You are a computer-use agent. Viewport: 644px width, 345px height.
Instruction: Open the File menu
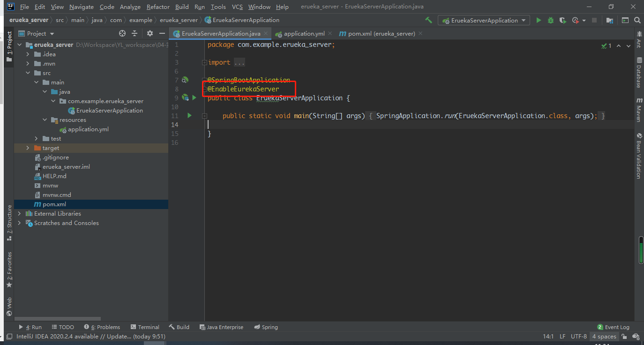click(x=24, y=7)
